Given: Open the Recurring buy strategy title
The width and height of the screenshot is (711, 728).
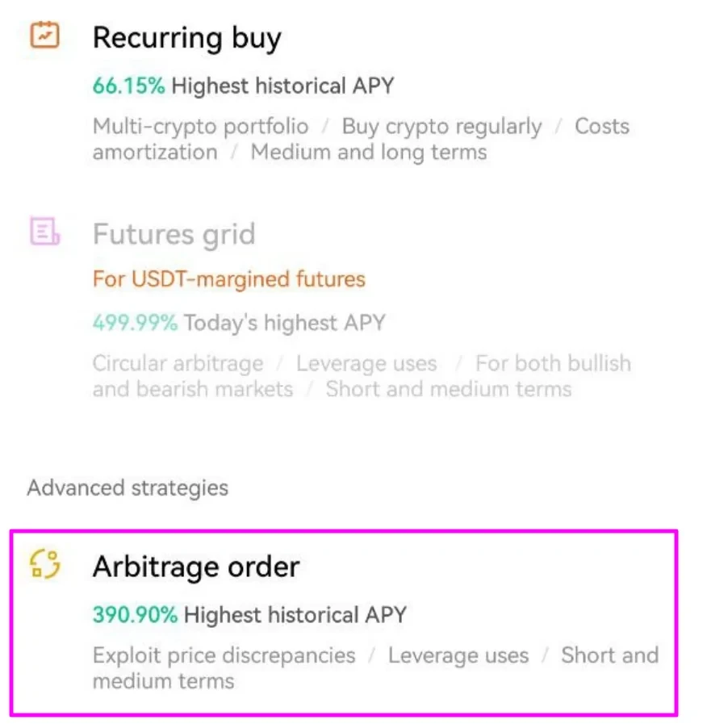Looking at the screenshot, I should (x=186, y=38).
